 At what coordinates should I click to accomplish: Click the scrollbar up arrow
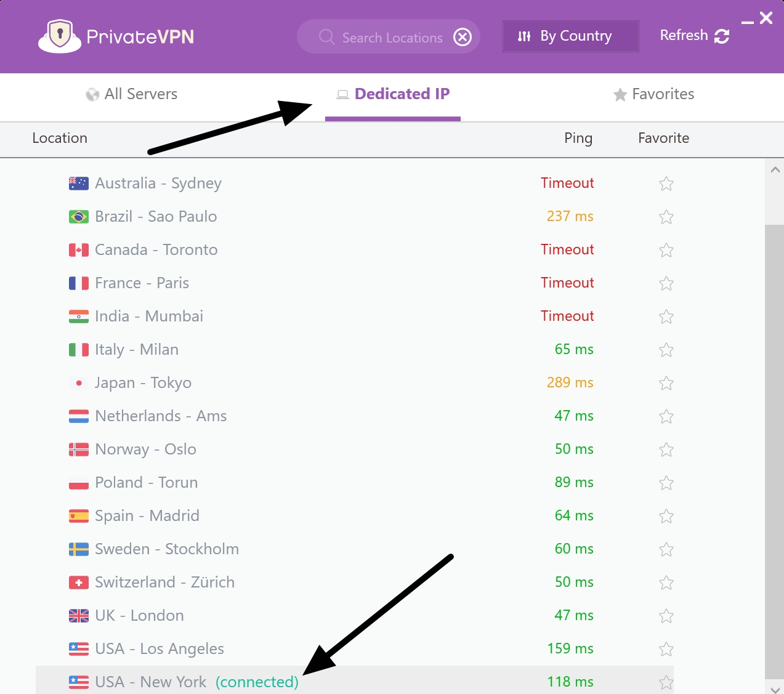pyautogui.click(x=775, y=169)
